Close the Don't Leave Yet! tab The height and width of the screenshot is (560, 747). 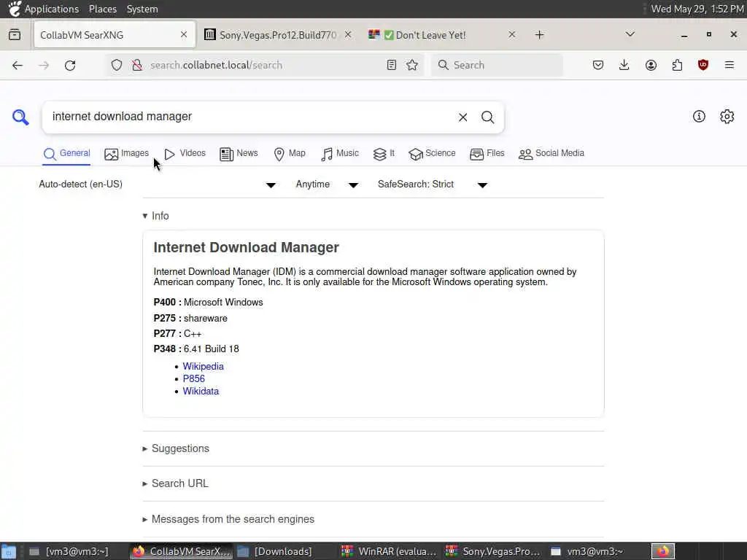pyautogui.click(x=511, y=35)
